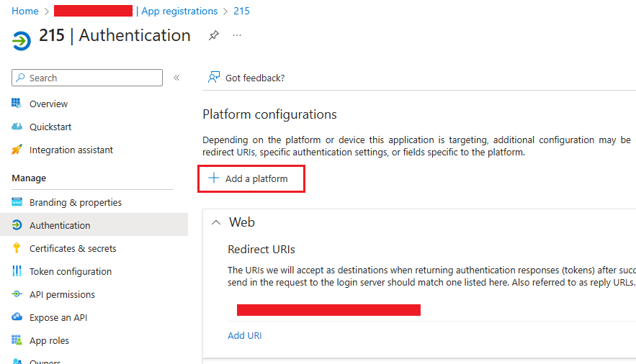
Task: Collapse the sidebar with double chevron
Action: coord(176,78)
